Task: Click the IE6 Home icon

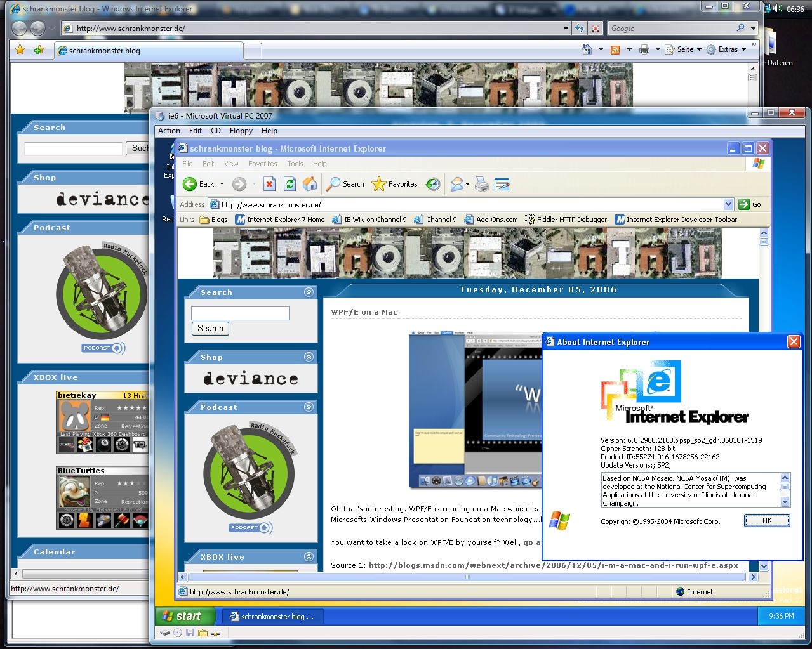Action: [x=310, y=184]
